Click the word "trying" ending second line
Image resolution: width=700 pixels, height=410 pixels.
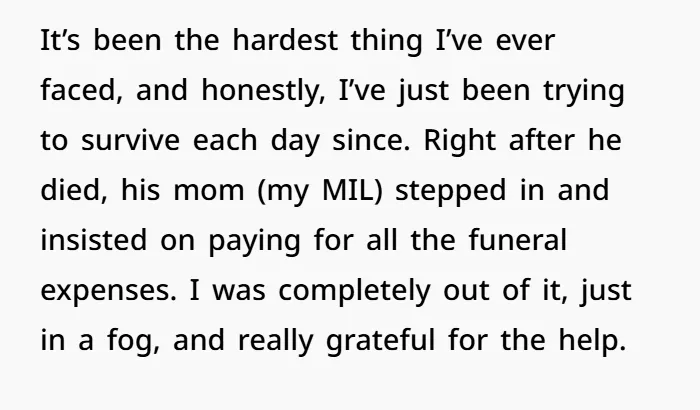click(584, 90)
